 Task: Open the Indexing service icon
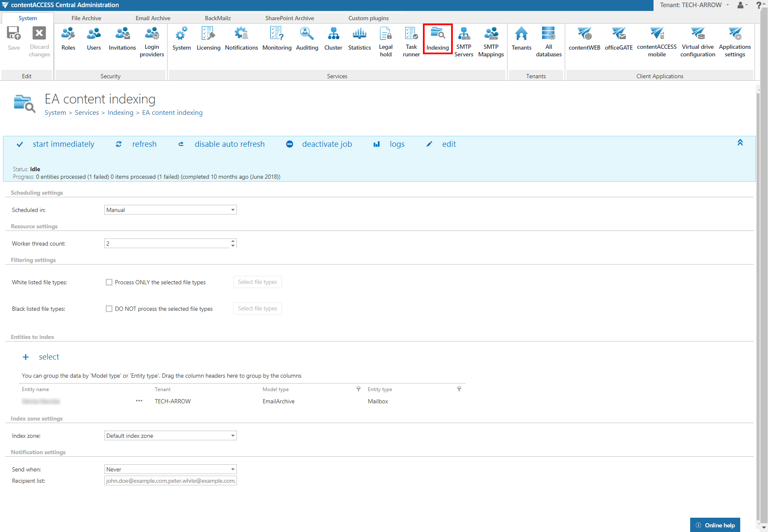point(437,39)
